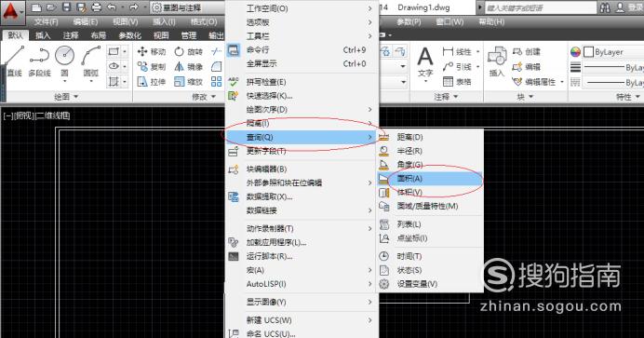Select 查询(Q) in the tools menu

(x=302, y=137)
